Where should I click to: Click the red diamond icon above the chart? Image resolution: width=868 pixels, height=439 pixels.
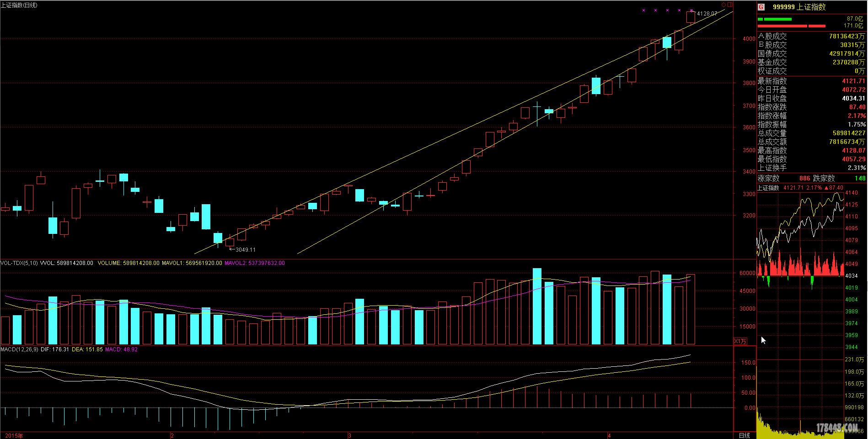[723, 5]
